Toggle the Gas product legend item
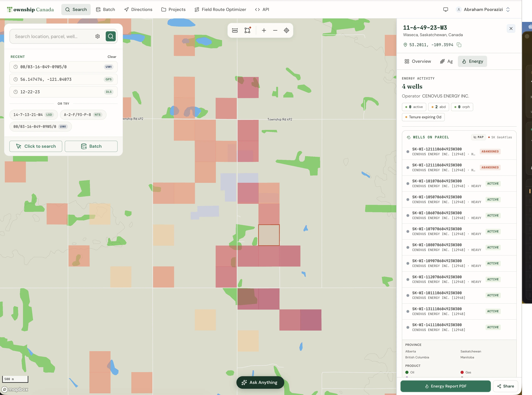 [x=466, y=372]
